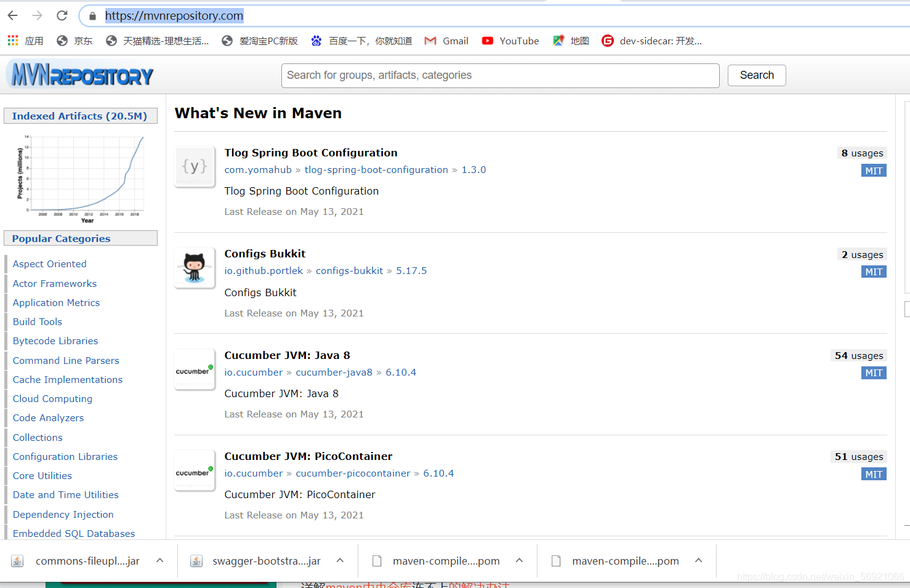The height and width of the screenshot is (588, 910).
Task: Open the Cloud Computing category
Action: click(x=52, y=398)
